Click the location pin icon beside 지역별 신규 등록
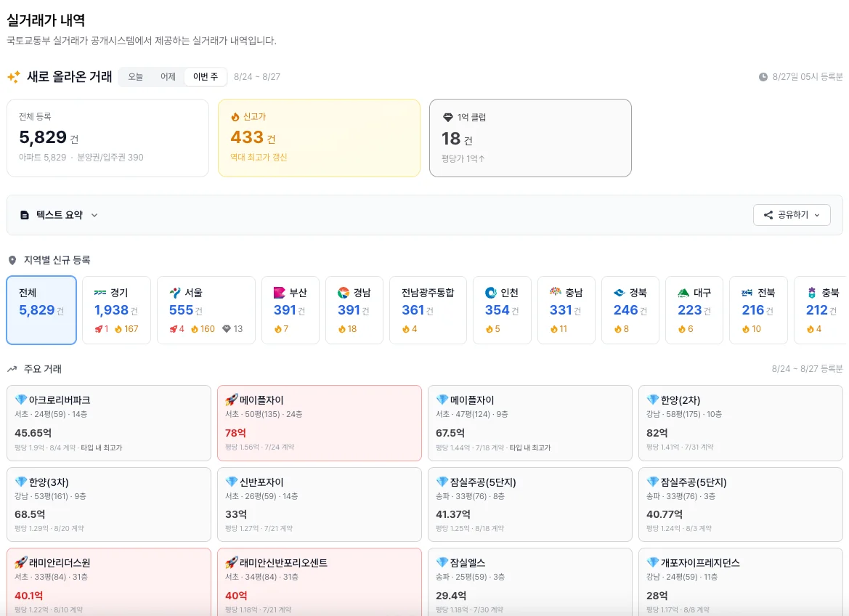Viewport: 849px width, 616px height. click(12, 261)
